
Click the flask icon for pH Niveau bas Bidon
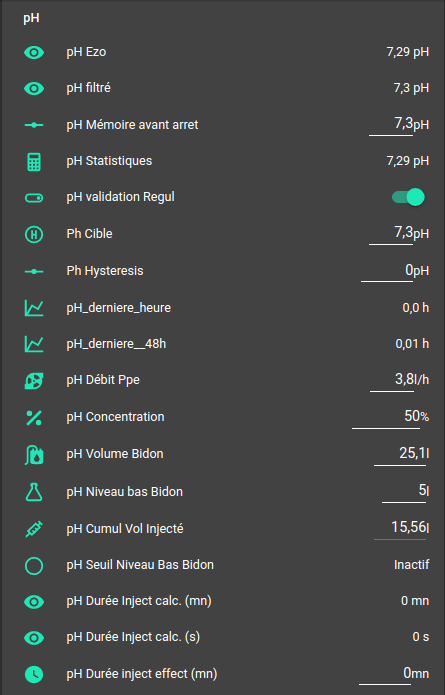click(x=34, y=492)
